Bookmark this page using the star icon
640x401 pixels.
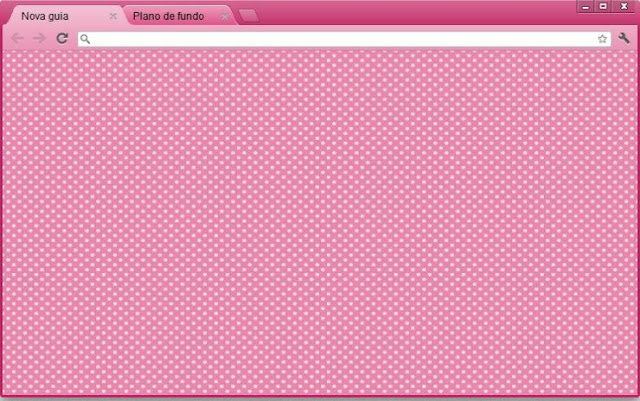602,39
